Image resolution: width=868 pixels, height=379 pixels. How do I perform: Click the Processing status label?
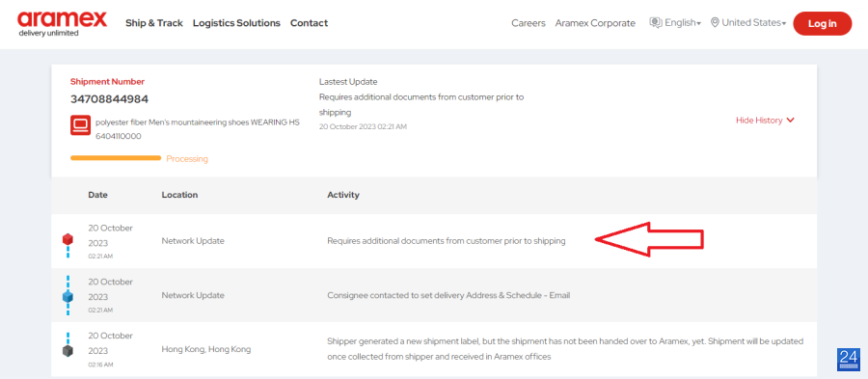(187, 159)
